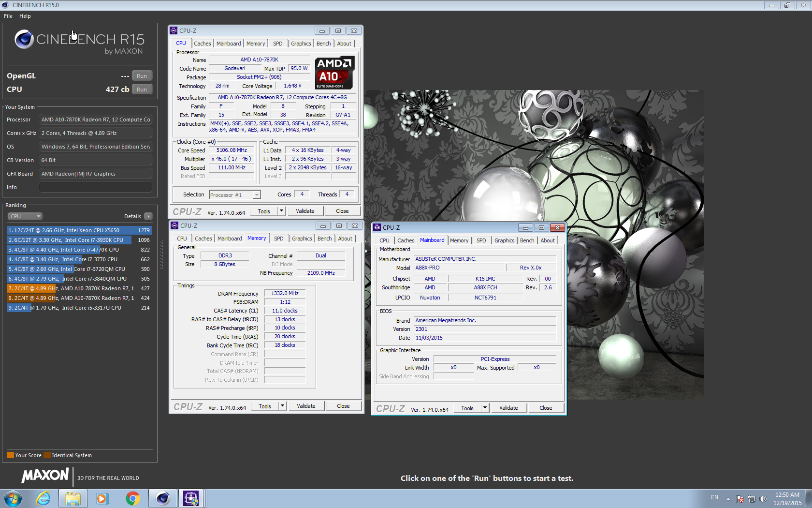Viewport: 812px width, 508px height.
Task: Select Core i7-3840QM ranking row
Action: [79, 279]
